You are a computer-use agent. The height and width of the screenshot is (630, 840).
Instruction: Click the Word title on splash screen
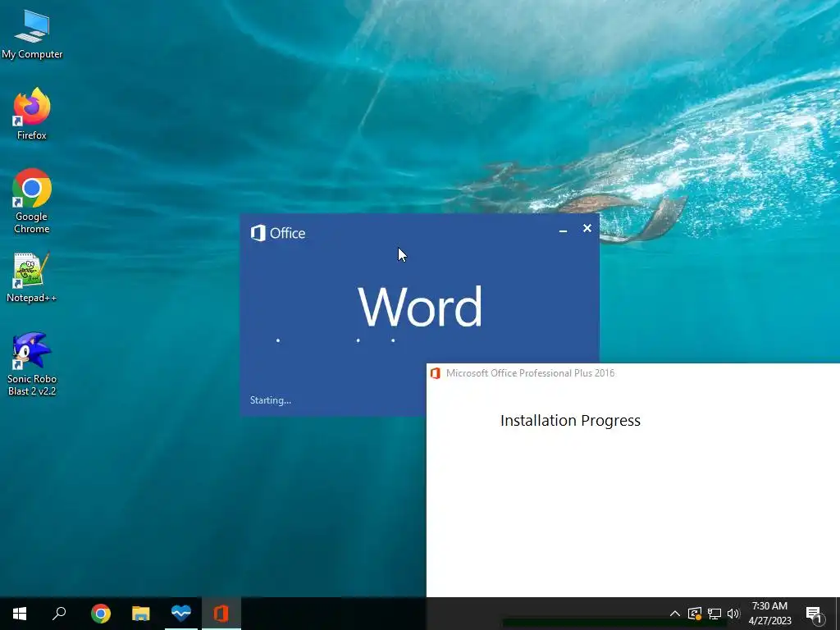420,307
